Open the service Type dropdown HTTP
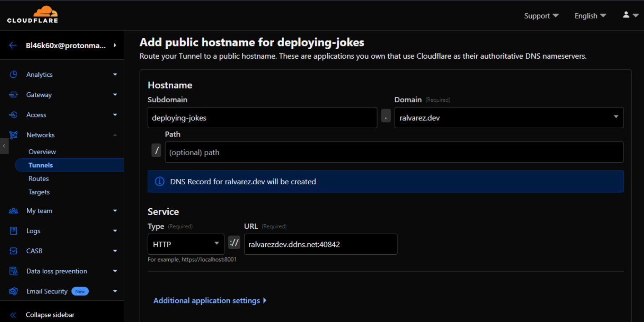This screenshot has height=322, width=644. [x=186, y=244]
